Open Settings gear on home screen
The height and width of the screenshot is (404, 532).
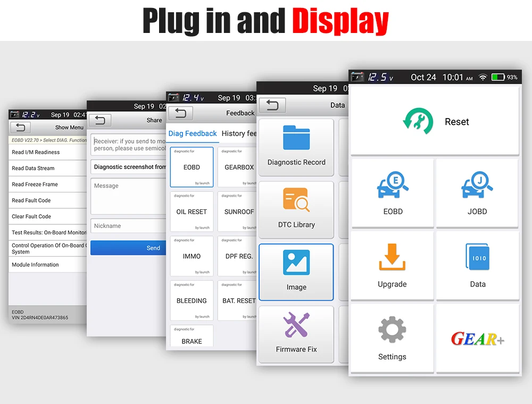[392, 338]
